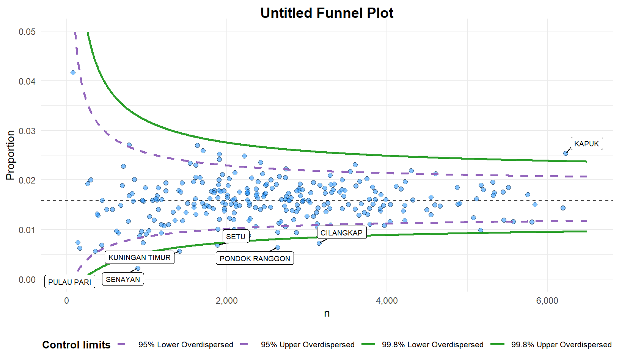Image resolution: width=619 pixels, height=364 pixels.
Task: Click the 'Control limits' legend heading
Action: 76,345
